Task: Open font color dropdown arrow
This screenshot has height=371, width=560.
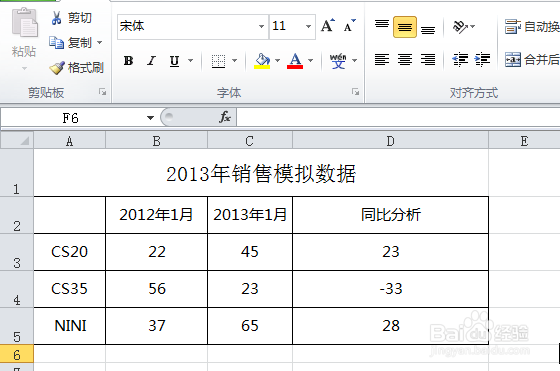Action: coord(310,61)
